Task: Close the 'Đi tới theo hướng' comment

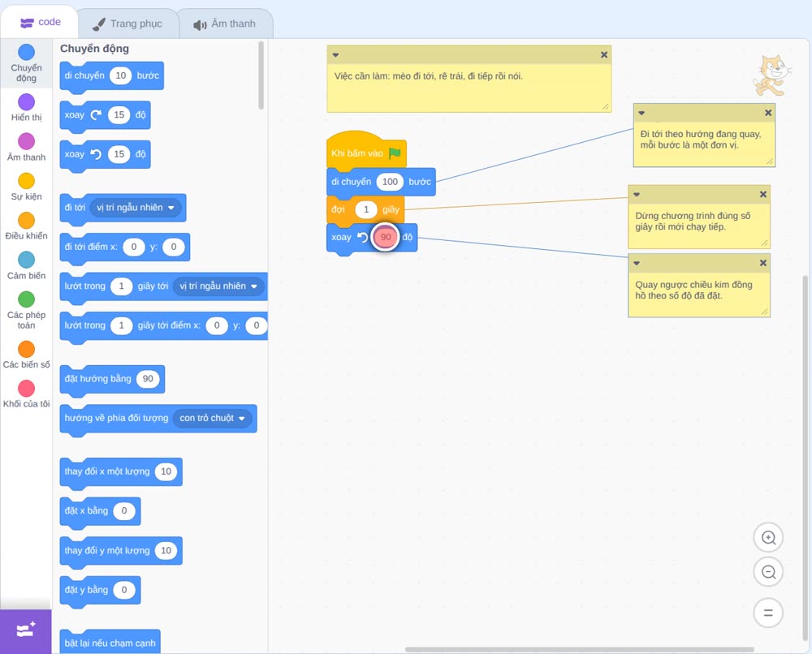Action: tap(768, 112)
